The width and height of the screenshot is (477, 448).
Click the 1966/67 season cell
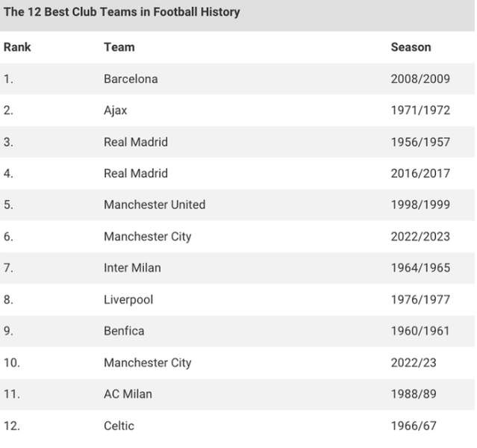[414, 426]
